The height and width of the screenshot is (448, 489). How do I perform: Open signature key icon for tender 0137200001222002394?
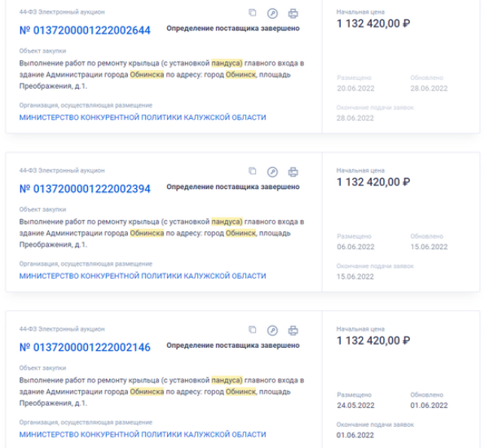[272, 172]
